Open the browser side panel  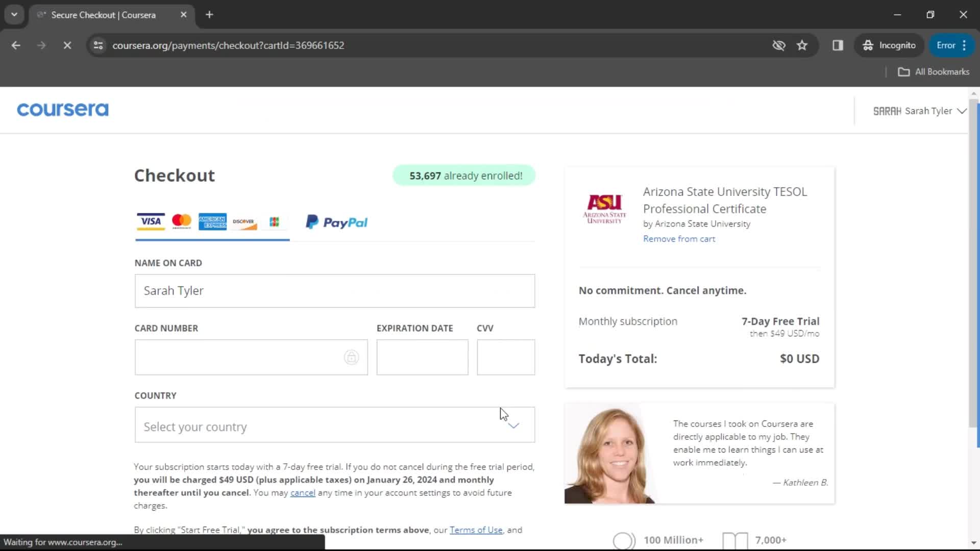point(838,45)
